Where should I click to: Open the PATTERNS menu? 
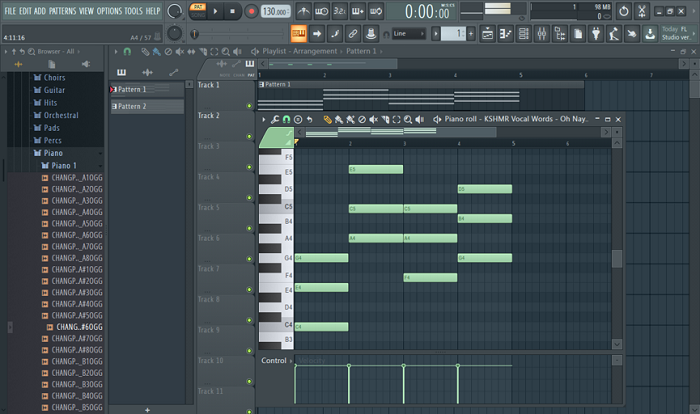tap(62, 11)
